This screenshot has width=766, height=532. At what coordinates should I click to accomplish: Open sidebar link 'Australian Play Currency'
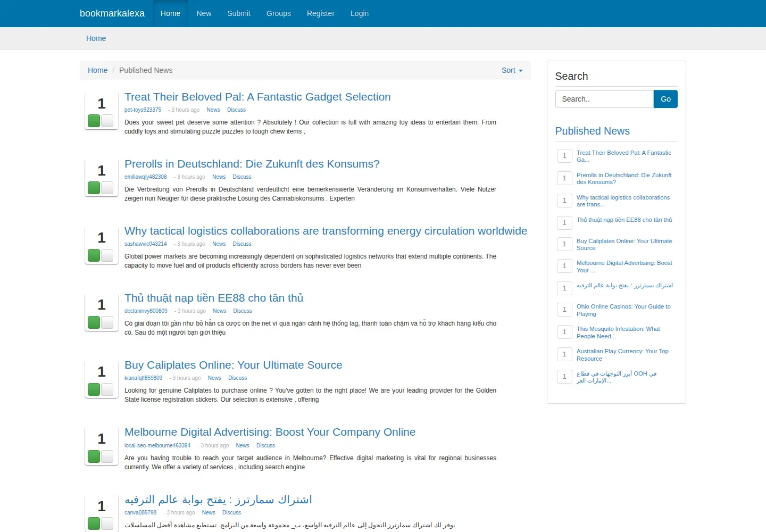click(x=622, y=355)
